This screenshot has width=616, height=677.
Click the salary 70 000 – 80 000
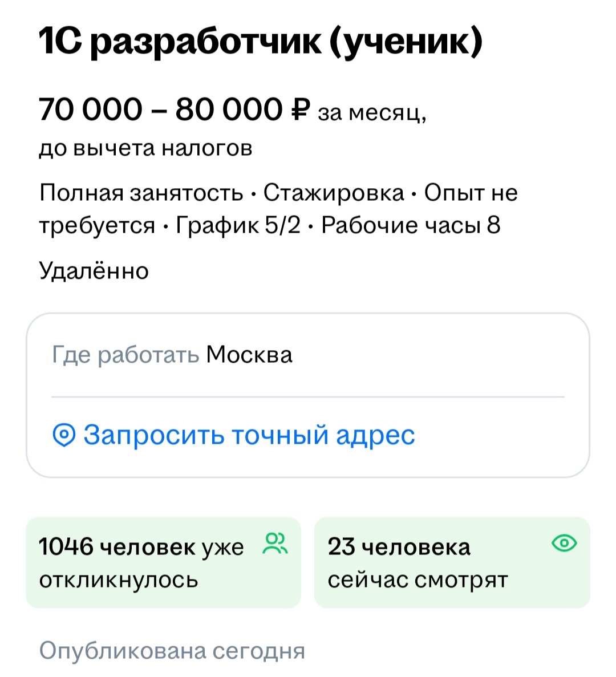[160, 109]
